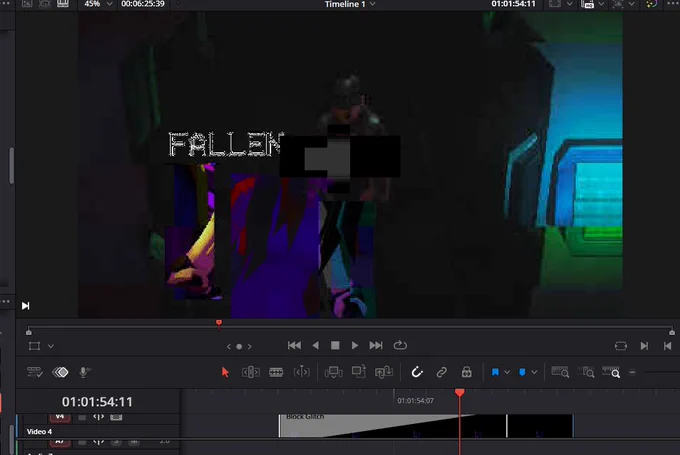Click the Custom Zoom icon
The image size is (680, 455).
coord(611,372)
